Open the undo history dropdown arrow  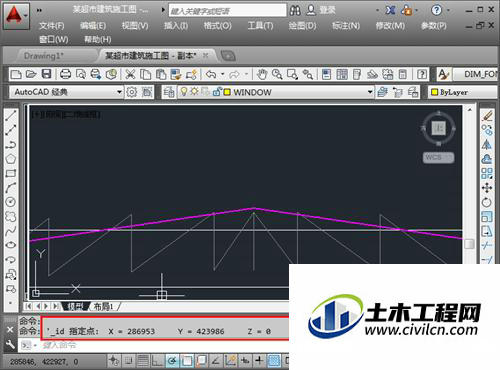coord(223,74)
